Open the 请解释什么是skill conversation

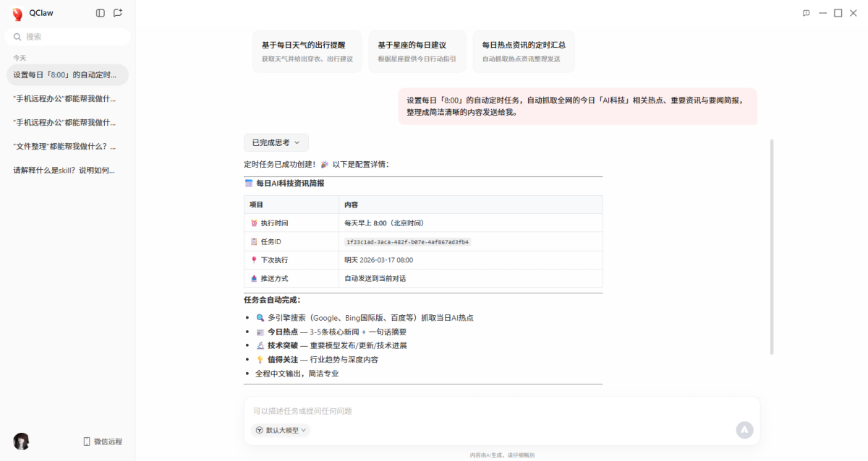(x=64, y=170)
